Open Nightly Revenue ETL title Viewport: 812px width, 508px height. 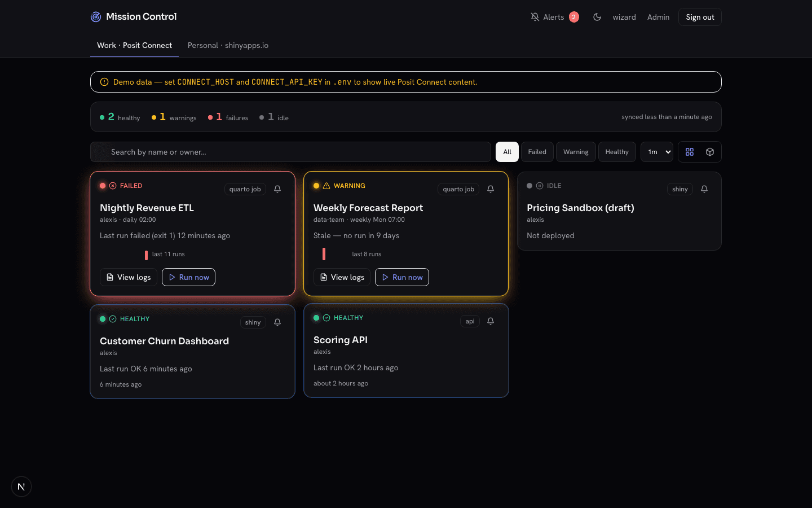147,208
